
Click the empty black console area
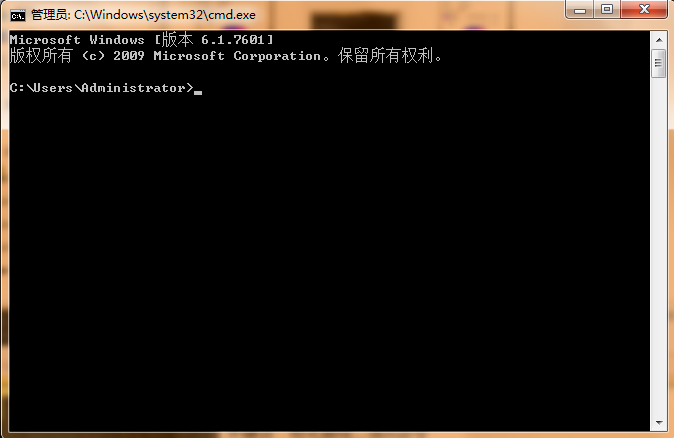(329, 258)
